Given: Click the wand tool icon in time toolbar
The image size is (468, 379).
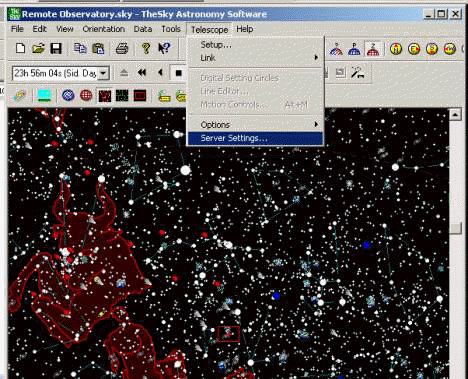Looking at the screenshot, I should pos(358,73).
